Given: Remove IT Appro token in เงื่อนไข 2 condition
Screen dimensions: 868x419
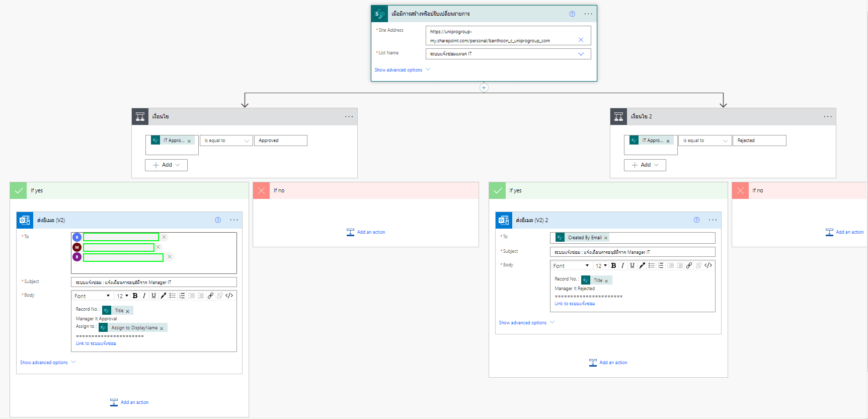Looking at the screenshot, I should click(668, 141).
